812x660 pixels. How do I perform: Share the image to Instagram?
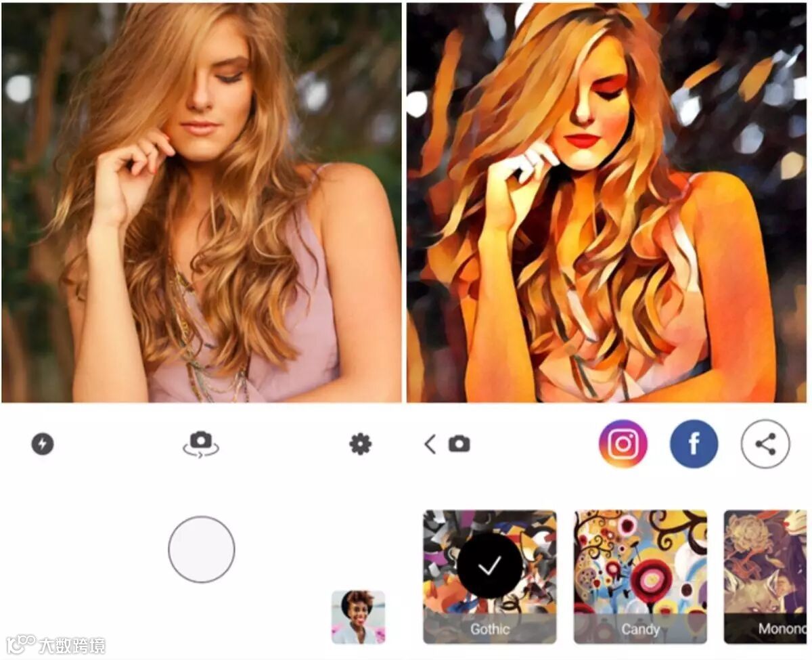click(623, 444)
